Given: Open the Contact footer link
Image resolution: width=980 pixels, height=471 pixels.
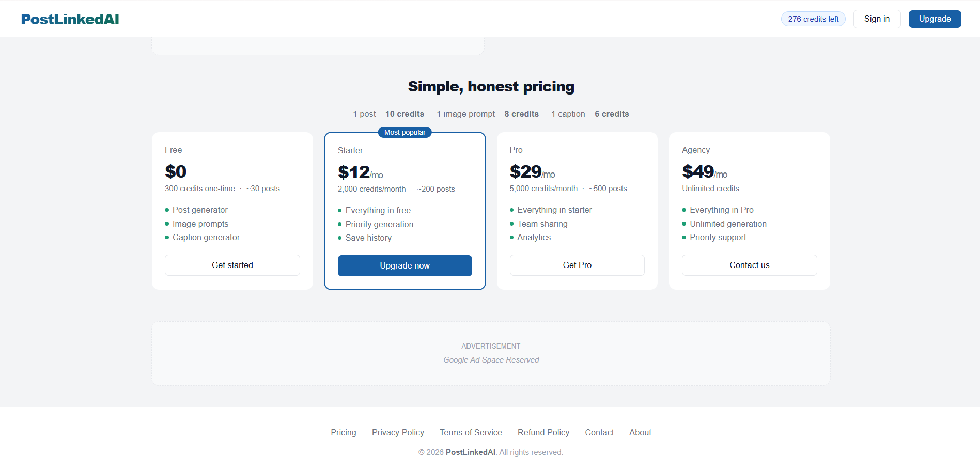Looking at the screenshot, I should coord(599,432).
